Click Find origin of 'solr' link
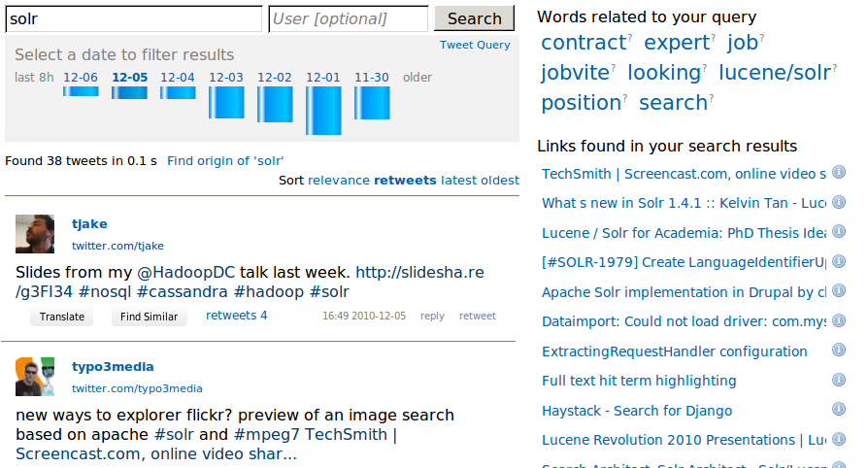This screenshot has height=468, width=868. point(225,161)
